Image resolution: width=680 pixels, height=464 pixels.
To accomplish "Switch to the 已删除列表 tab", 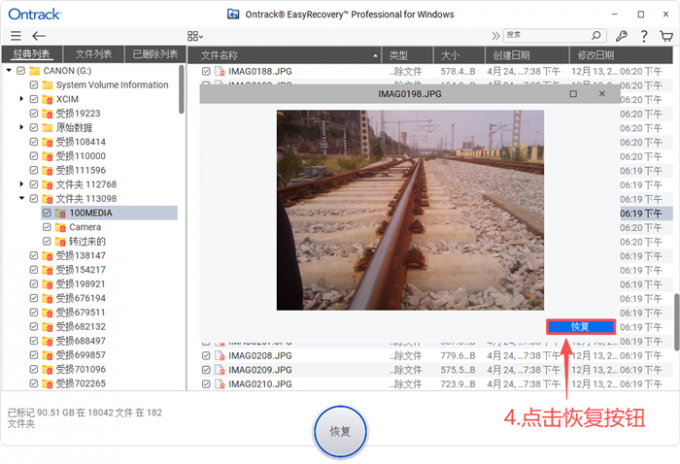I will coord(155,54).
